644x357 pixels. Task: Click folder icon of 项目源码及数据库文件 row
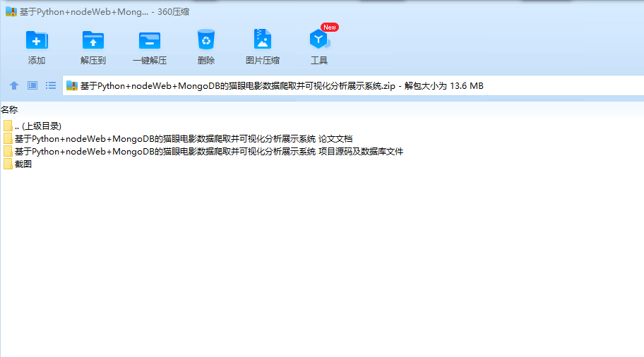point(8,152)
